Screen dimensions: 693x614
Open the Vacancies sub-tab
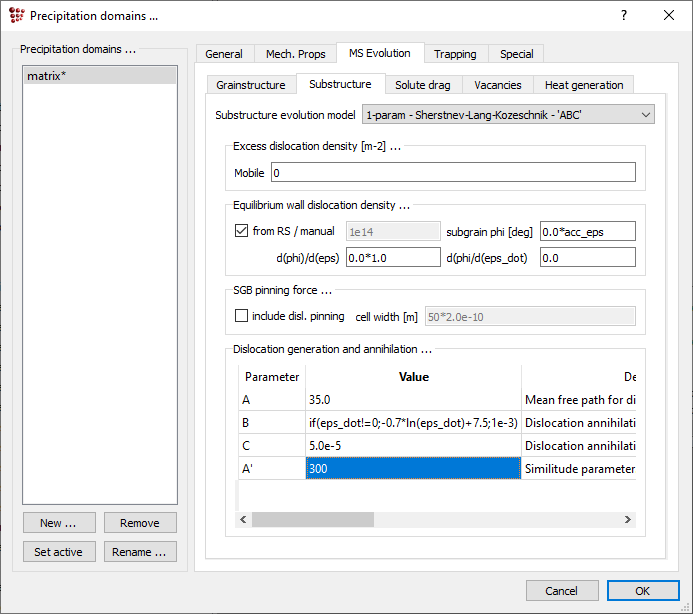(497, 85)
